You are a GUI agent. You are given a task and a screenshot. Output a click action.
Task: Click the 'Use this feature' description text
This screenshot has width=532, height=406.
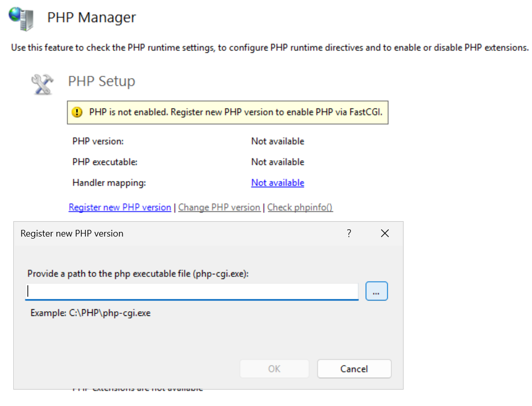(270, 48)
